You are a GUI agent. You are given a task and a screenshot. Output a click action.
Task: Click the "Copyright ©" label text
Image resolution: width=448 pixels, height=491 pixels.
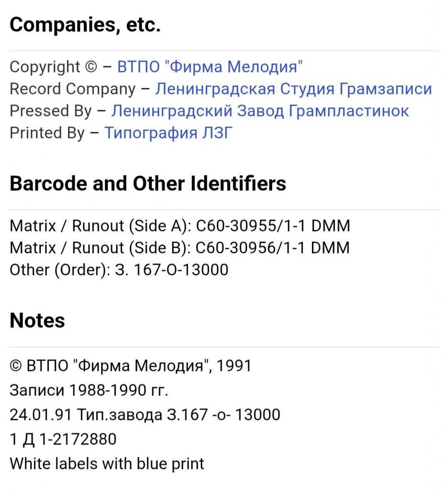click(53, 67)
